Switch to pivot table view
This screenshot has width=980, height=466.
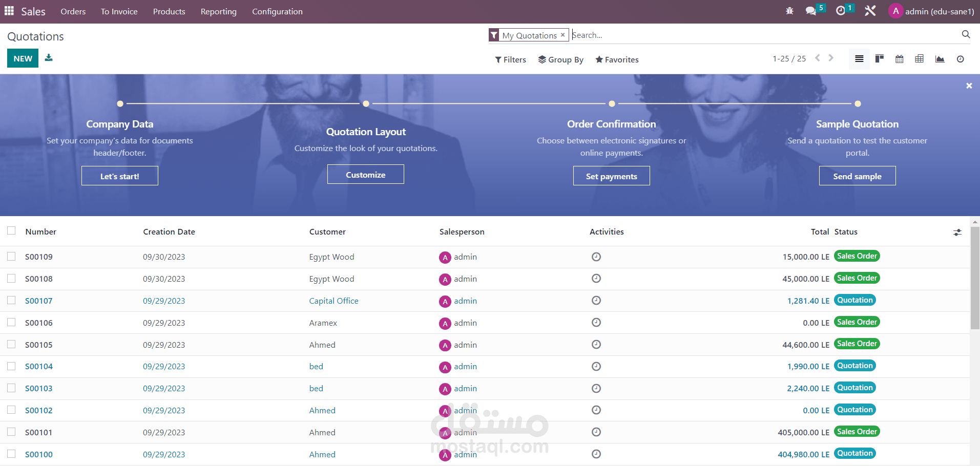(x=920, y=59)
